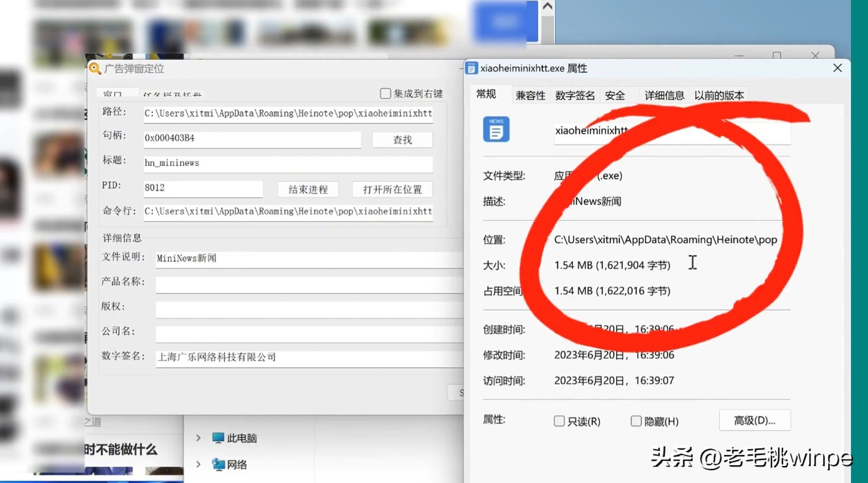The height and width of the screenshot is (483, 868).
Task: Switch to the 常规 tab
Action: 486,95
